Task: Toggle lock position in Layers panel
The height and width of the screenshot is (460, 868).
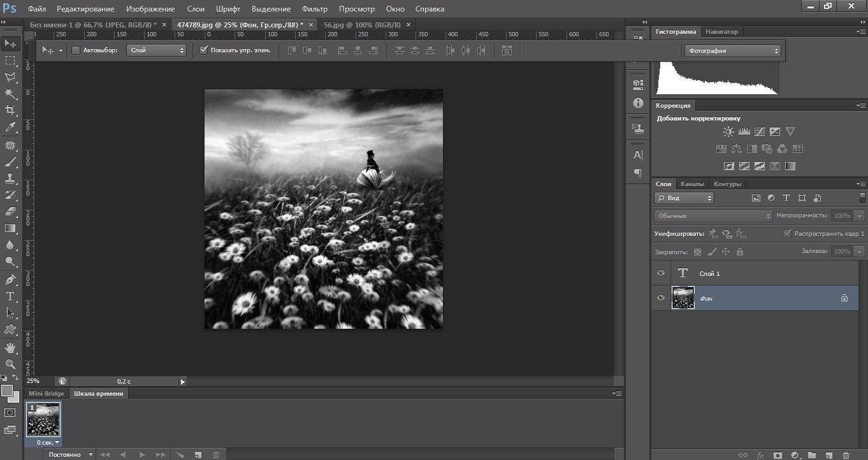Action: (x=725, y=252)
